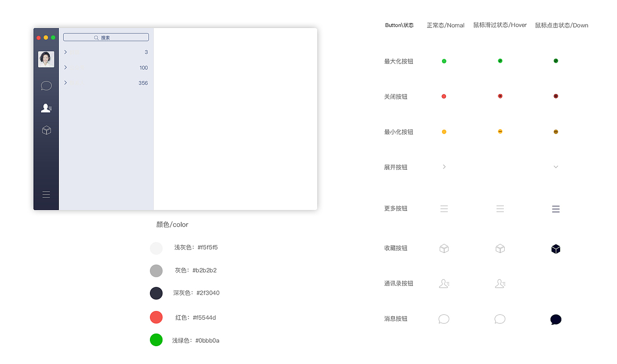Open the contacts icon in the left sidebar
This screenshot has height=364, width=617.
click(x=46, y=108)
